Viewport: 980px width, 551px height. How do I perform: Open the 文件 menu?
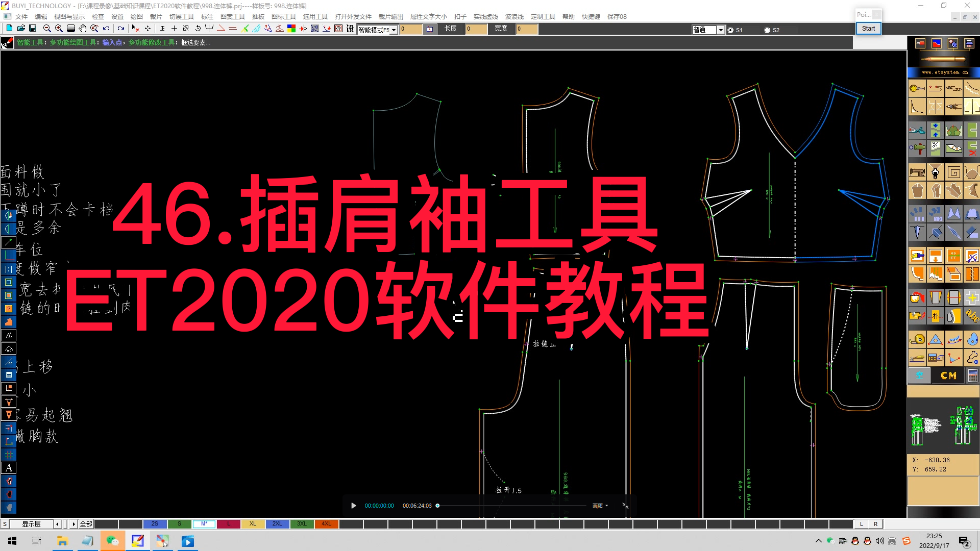tap(21, 16)
